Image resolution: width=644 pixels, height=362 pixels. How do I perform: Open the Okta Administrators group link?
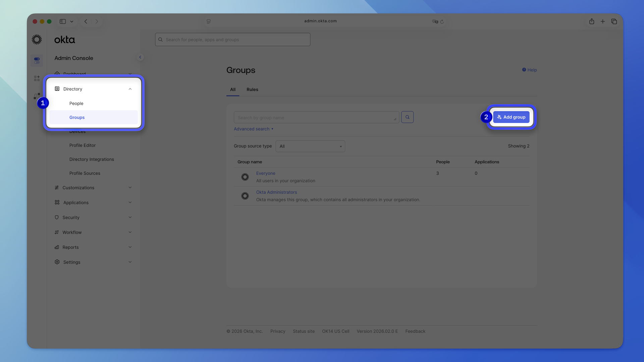coord(277,192)
